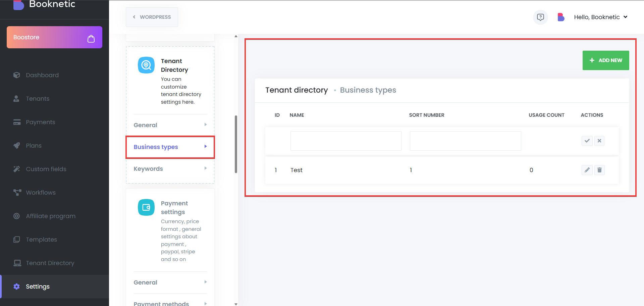Click the scroll down arrow of settings list
Screen dimensions: 644x306
(x=236, y=304)
